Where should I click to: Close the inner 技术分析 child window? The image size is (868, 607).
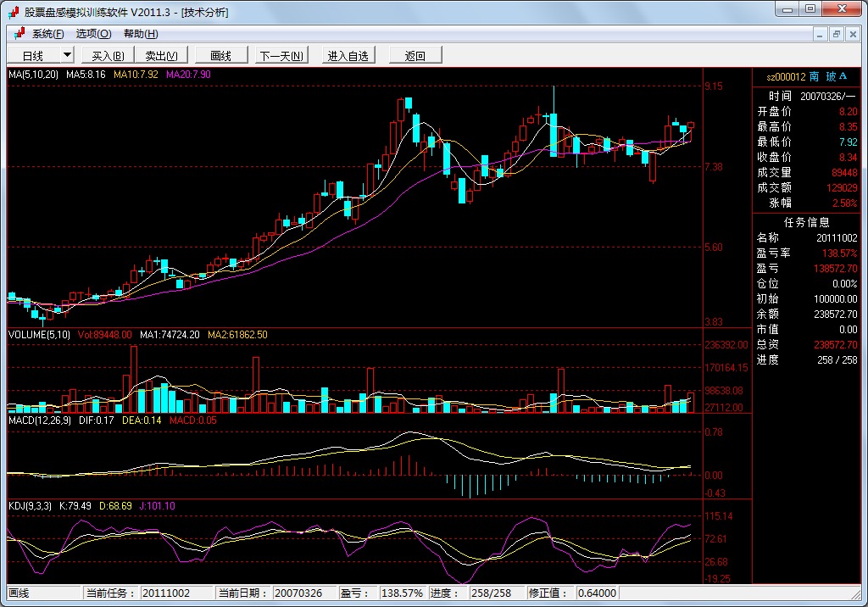[852, 34]
